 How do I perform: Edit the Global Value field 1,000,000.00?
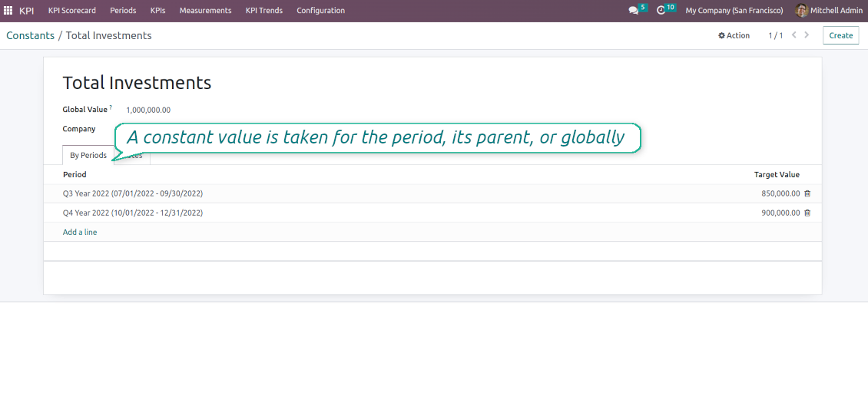tap(148, 110)
